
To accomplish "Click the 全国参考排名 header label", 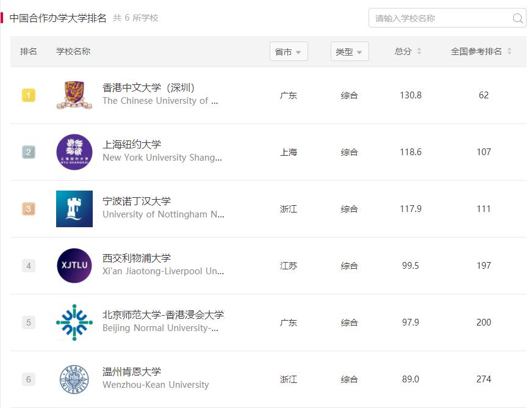I will pyautogui.click(x=476, y=51).
